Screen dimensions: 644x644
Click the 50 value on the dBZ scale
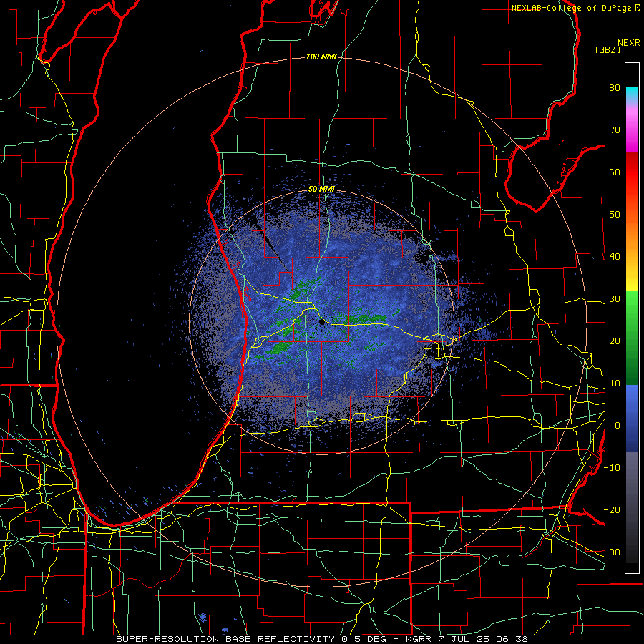[615, 215]
